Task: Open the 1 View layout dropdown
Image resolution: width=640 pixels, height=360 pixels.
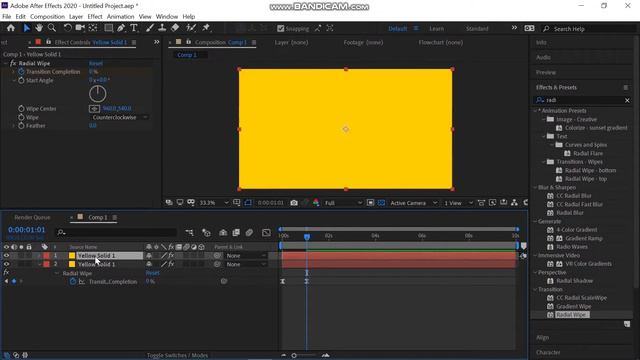Action: click(458, 203)
